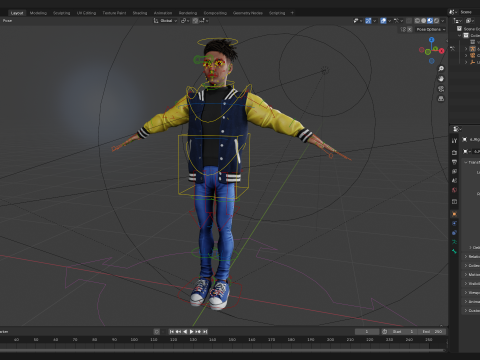Viewport: 480px width, 360px height.
Task: Open the object types visibility dropdown
Action: (x=358, y=21)
